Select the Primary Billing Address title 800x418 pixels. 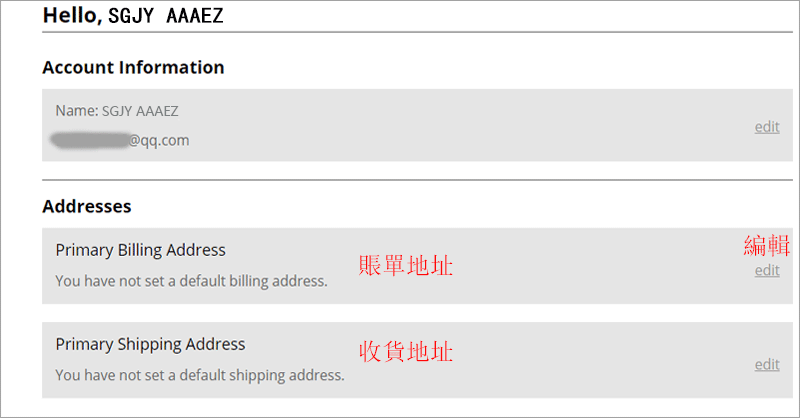(140, 250)
